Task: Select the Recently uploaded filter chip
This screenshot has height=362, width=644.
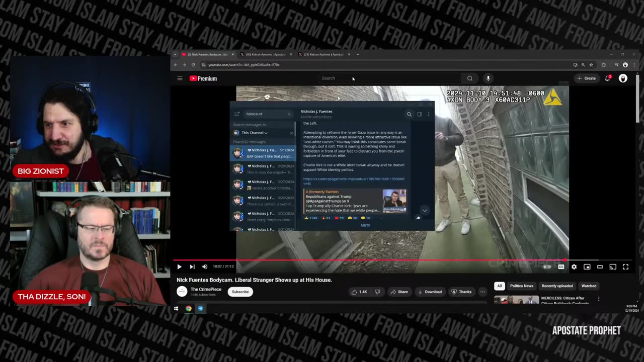Action: point(557,286)
